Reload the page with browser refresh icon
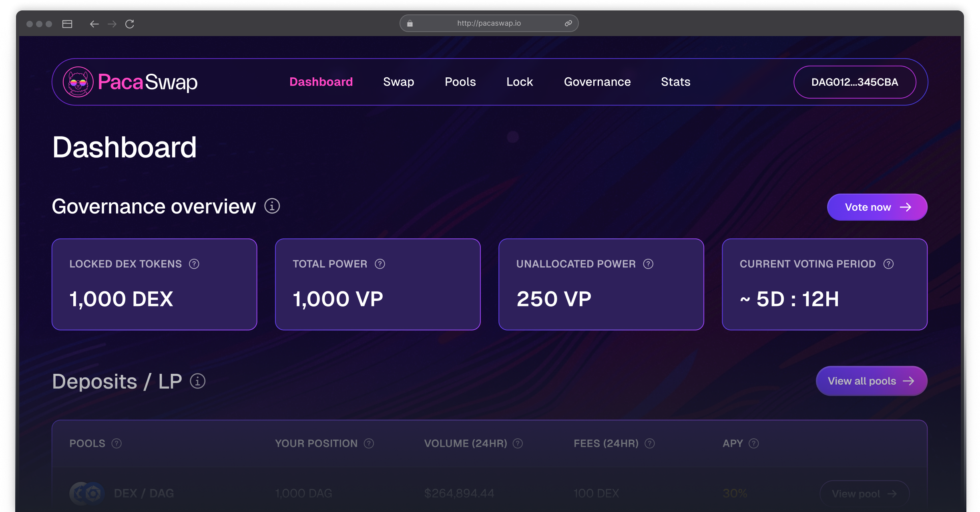Screen dimensions: 980x512 tap(130, 24)
